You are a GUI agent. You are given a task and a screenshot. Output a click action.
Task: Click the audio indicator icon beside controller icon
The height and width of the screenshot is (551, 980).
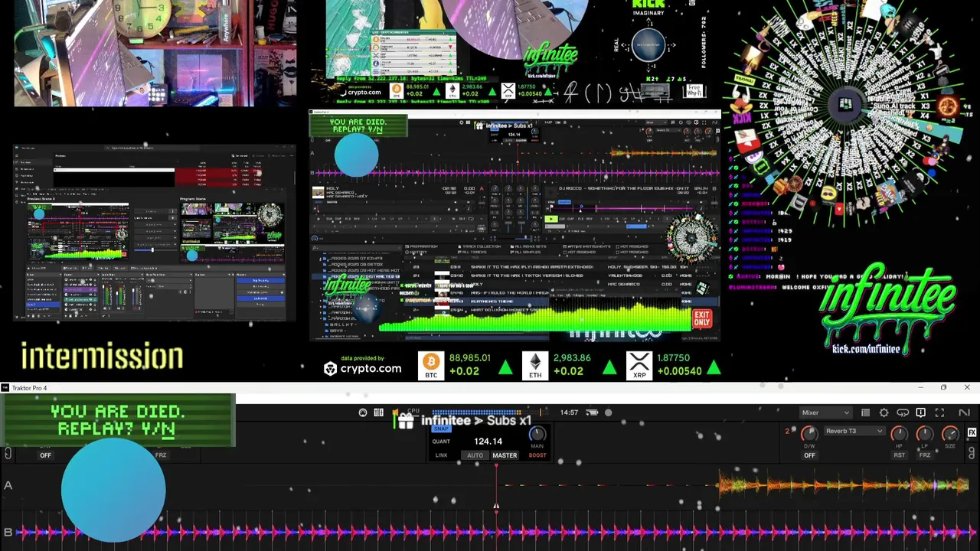point(378,412)
